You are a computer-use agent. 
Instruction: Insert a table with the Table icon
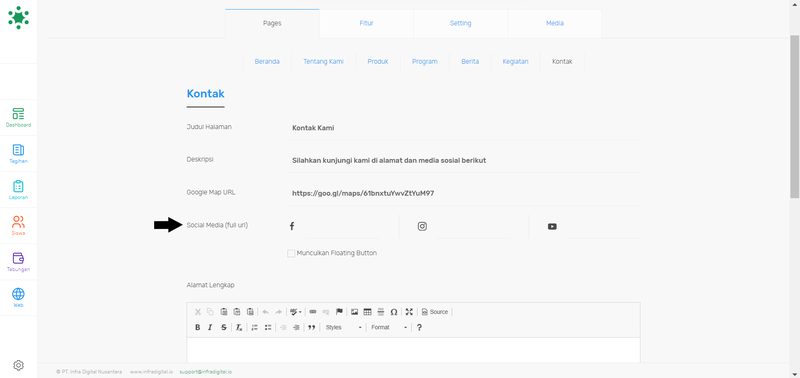pos(367,312)
